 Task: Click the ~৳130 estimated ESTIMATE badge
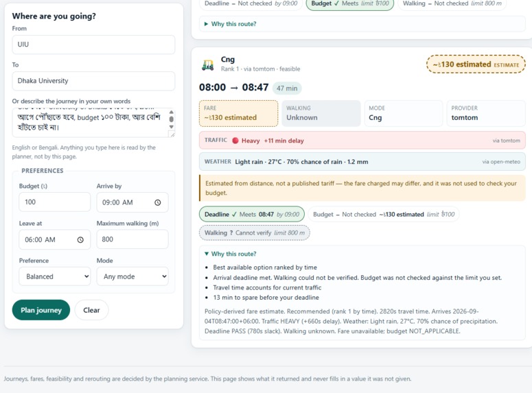tap(476, 64)
